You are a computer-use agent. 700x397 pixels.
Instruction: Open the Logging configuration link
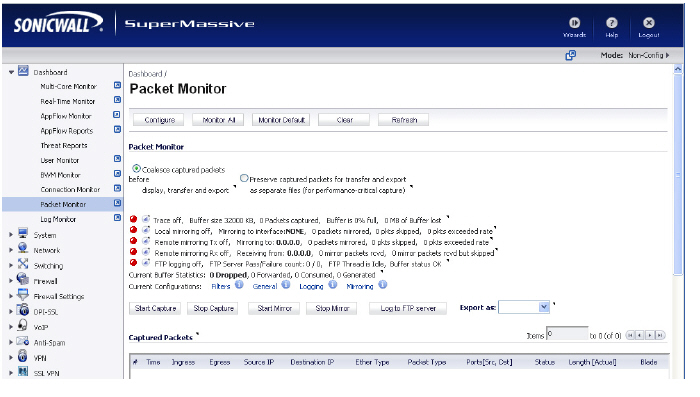pyautogui.click(x=311, y=287)
